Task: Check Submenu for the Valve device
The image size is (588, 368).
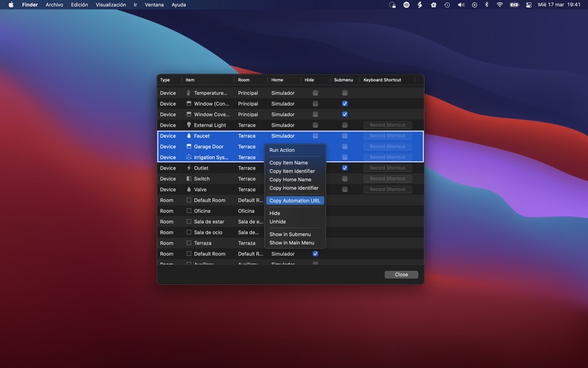Action: (x=345, y=189)
